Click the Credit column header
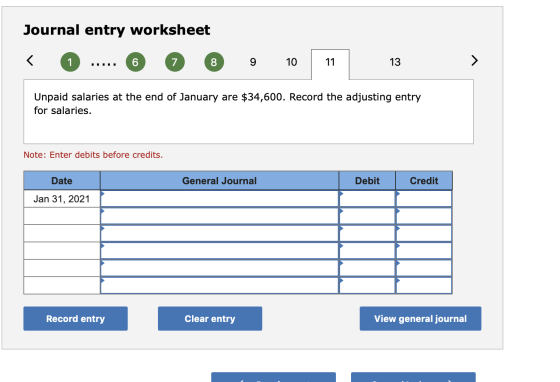Viewport: 560px width, 382px height. click(424, 181)
